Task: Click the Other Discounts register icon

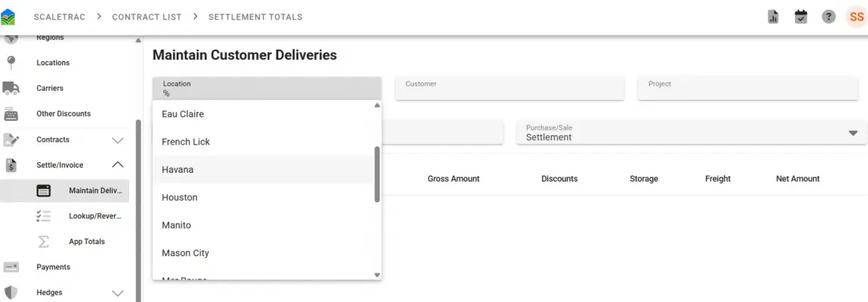Action: (11, 113)
